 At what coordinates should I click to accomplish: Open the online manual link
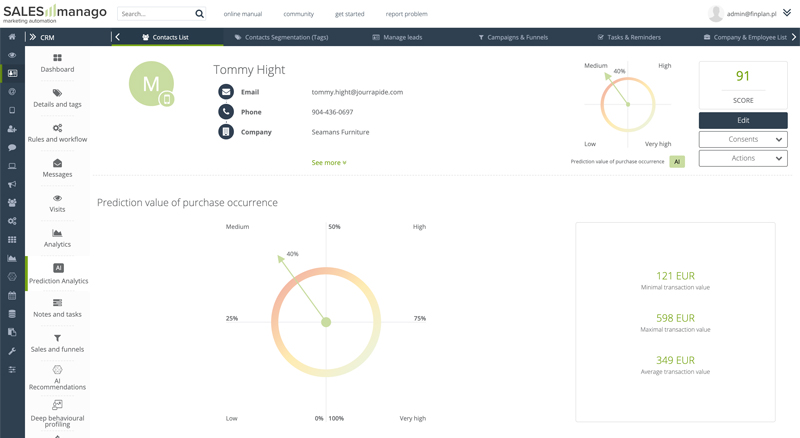point(243,14)
